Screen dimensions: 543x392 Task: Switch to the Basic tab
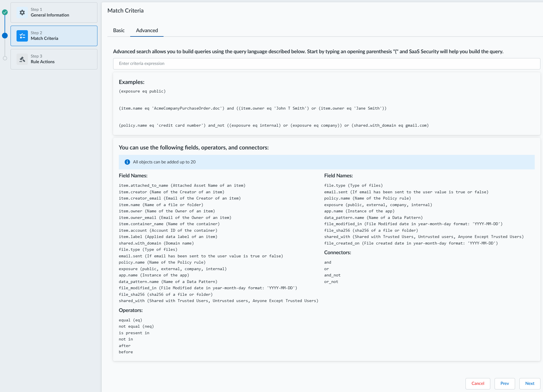pyautogui.click(x=119, y=30)
